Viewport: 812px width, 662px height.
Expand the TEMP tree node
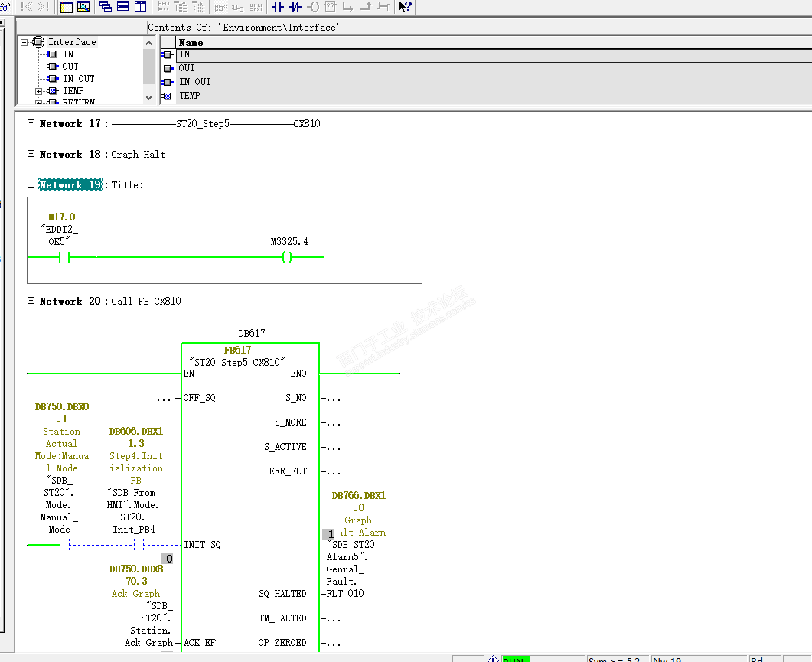[x=38, y=91]
